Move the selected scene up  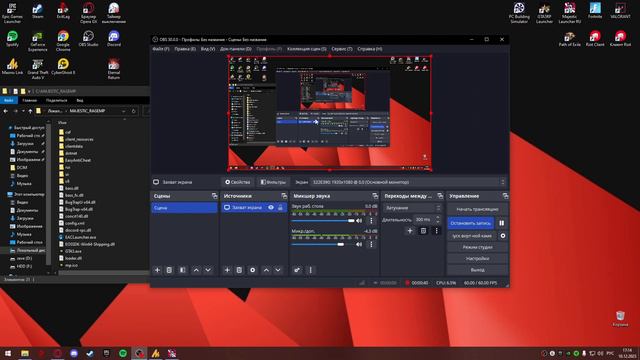196,270
